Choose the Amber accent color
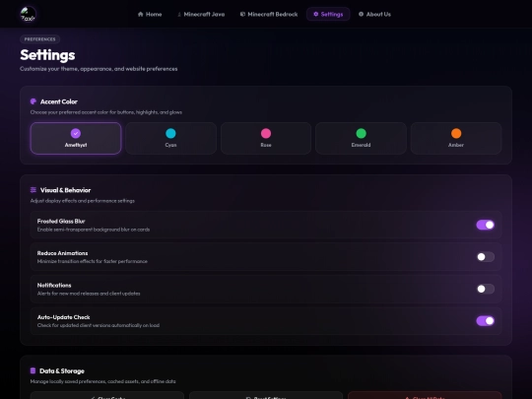This screenshot has width=532, height=399. [456, 139]
